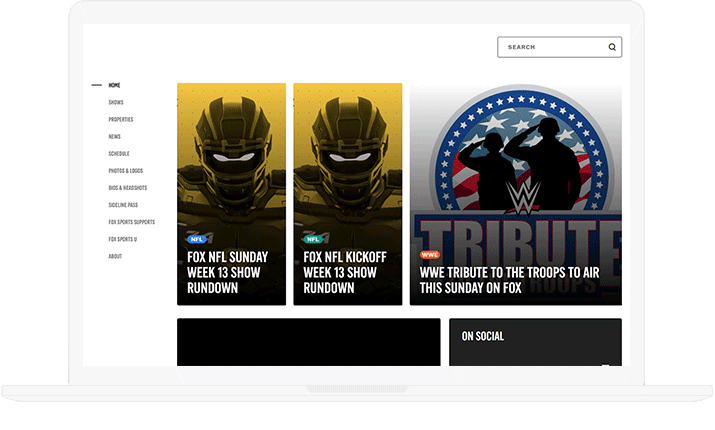
Task: Open the Shows menu item
Action: click(116, 102)
